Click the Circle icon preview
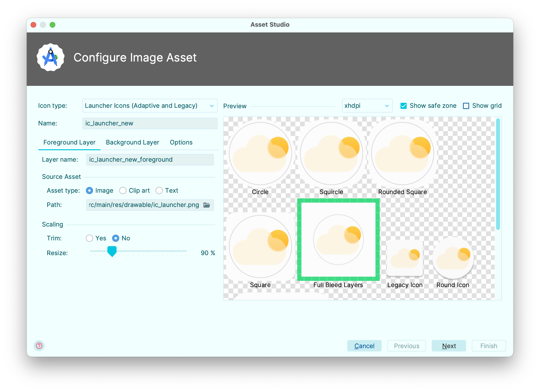The width and height of the screenshot is (540, 392). 260,154
